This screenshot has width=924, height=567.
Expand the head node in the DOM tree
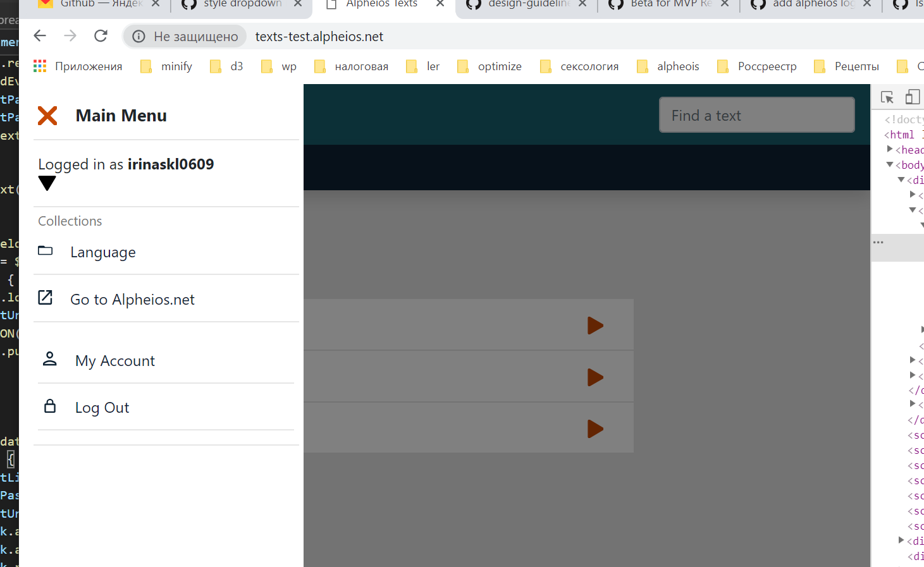(x=890, y=149)
